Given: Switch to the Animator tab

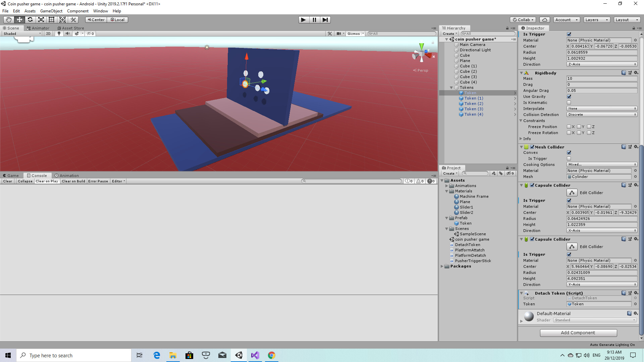Looking at the screenshot, I should (x=38, y=28).
